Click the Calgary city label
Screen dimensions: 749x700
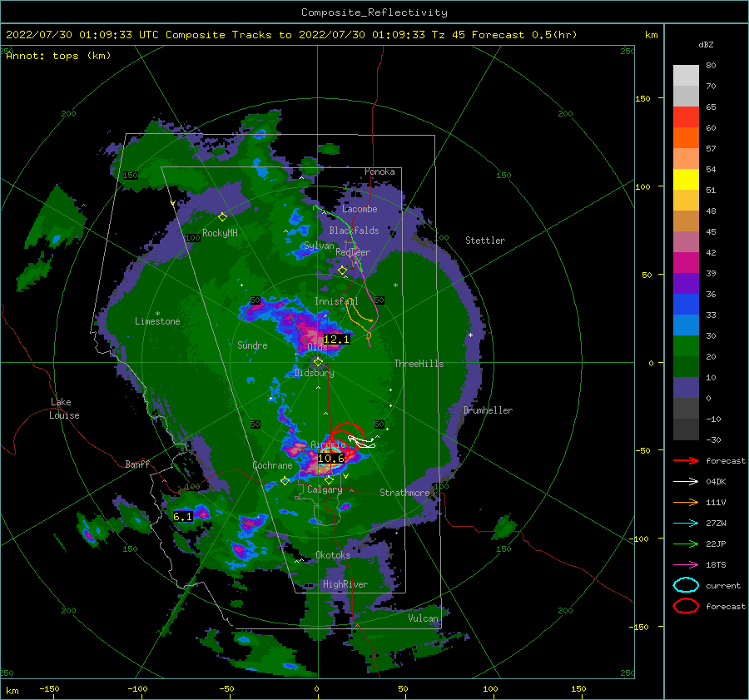click(x=325, y=489)
